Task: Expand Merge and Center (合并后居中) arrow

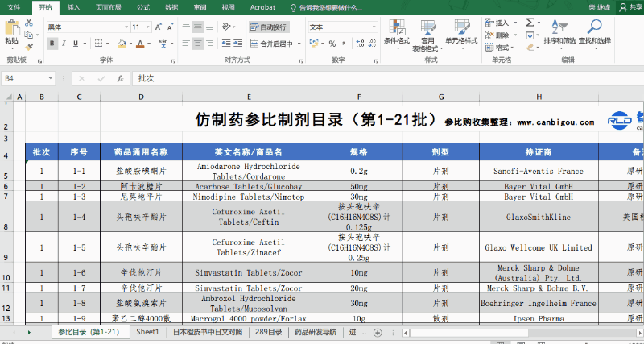Action: point(299,44)
